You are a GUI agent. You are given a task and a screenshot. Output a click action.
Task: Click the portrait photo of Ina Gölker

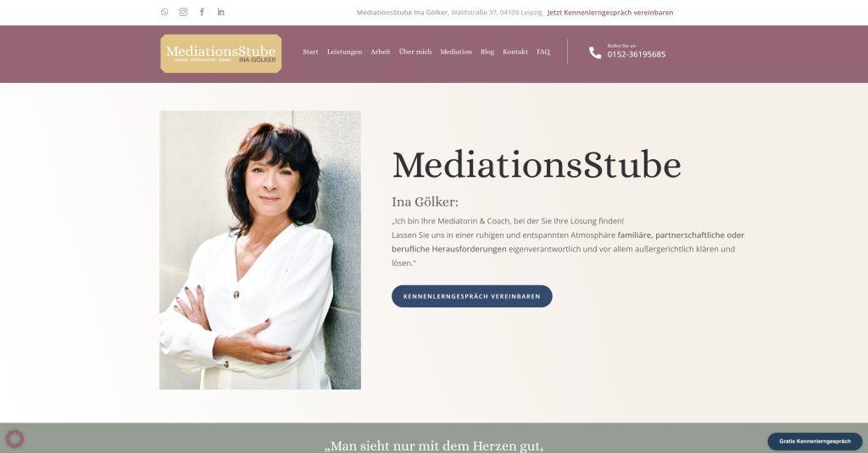[x=260, y=250]
